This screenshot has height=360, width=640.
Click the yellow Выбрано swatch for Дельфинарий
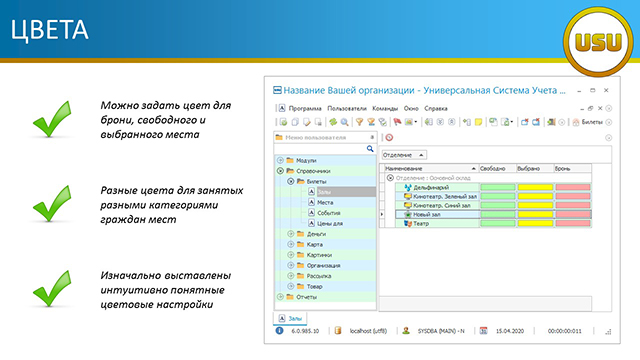coord(535,187)
